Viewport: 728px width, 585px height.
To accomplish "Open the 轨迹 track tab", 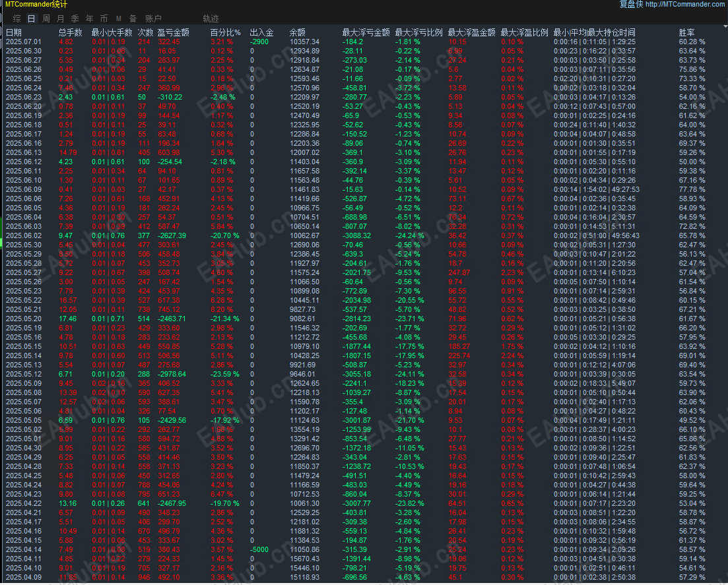I will 211,18.
